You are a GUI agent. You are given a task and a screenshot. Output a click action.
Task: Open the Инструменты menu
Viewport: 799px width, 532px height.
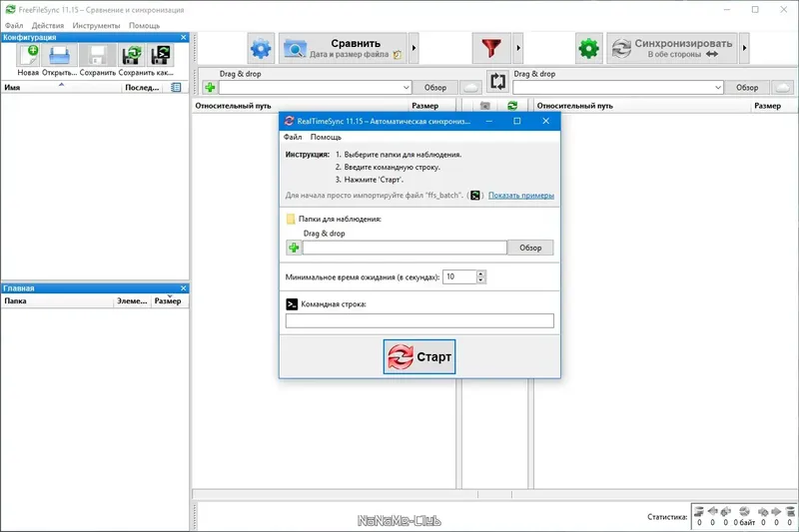point(96,25)
